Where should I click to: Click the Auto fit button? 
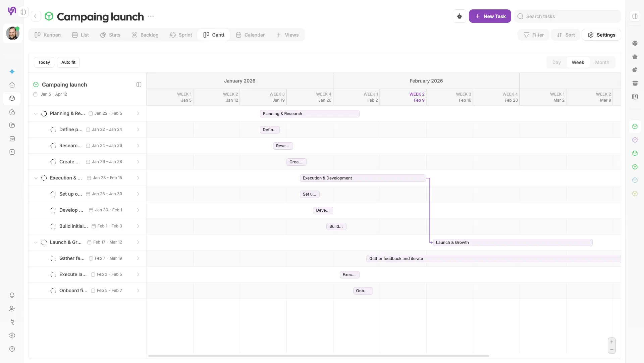pos(68,62)
